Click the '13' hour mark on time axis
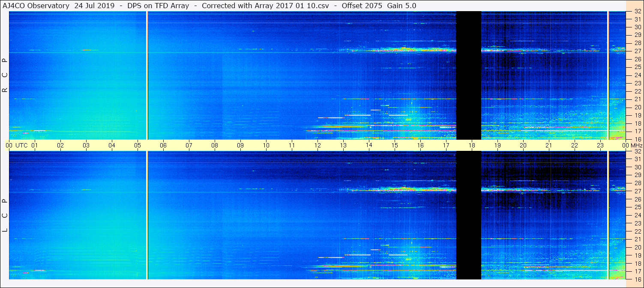The height and width of the screenshot is (288, 644). coord(343,145)
